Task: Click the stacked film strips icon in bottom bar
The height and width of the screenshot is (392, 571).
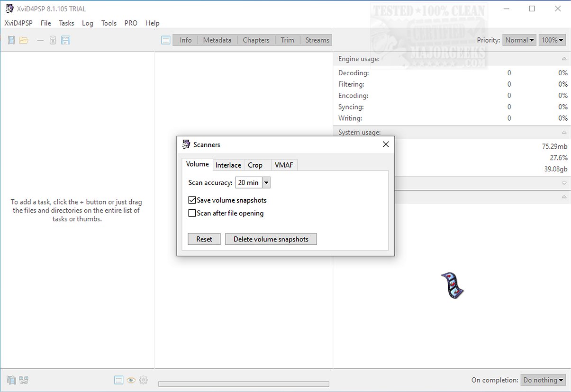Action: tap(11, 380)
